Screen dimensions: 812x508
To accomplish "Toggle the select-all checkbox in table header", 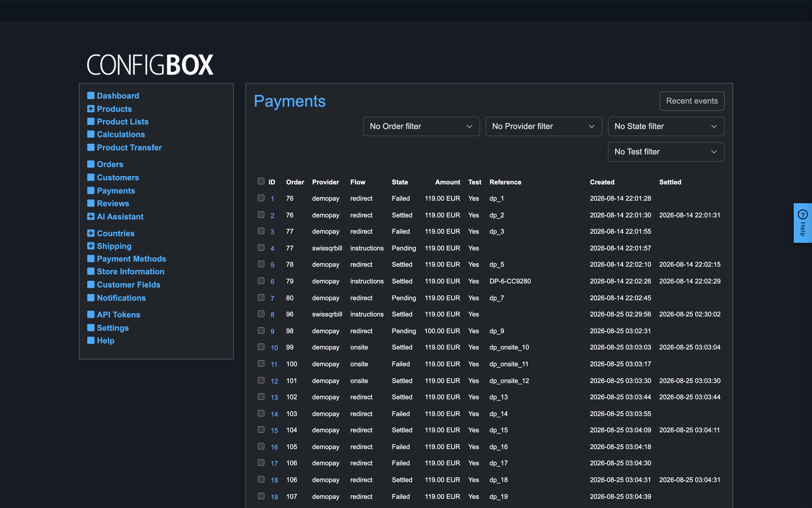I will point(261,181).
